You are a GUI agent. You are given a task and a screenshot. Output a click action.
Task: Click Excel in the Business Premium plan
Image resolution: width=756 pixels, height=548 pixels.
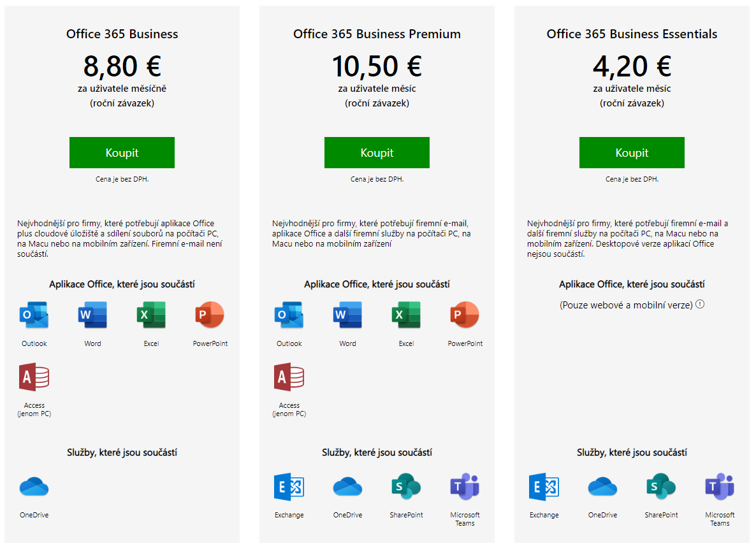(x=406, y=314)
